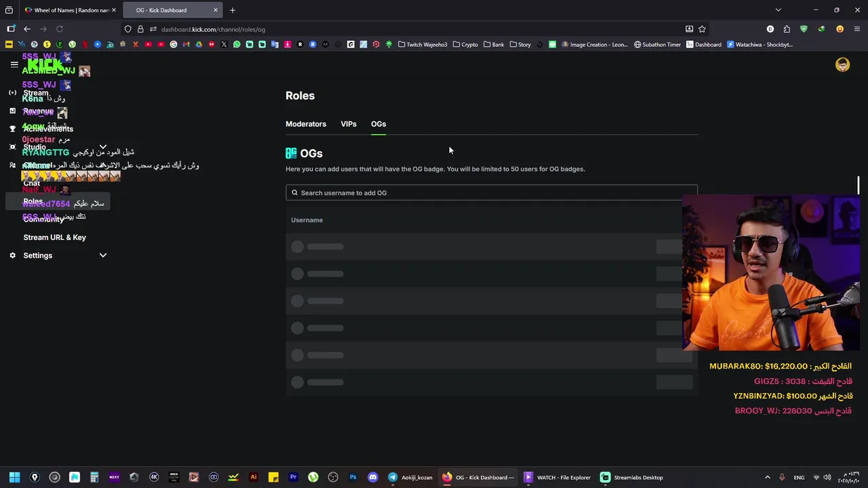Image resolution: width=868 pixels, height=488 pixels.
Task: Open the Dashboard bookmark
Action: (x=704, y=45)
